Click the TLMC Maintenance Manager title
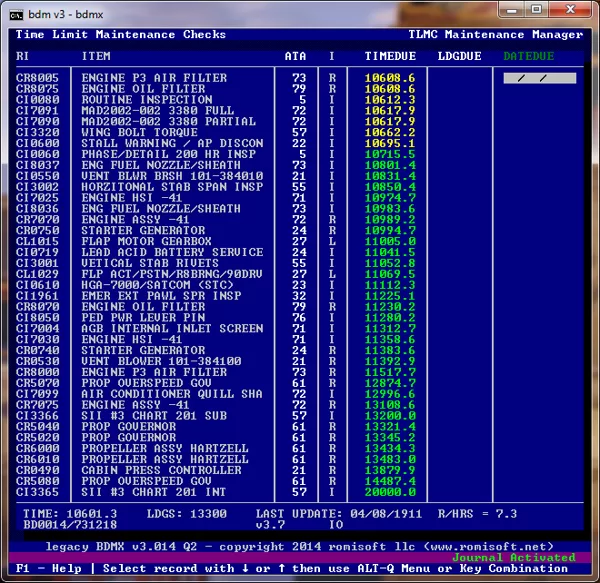The height and width of the screenshot is (583, 600). (496, 34)
